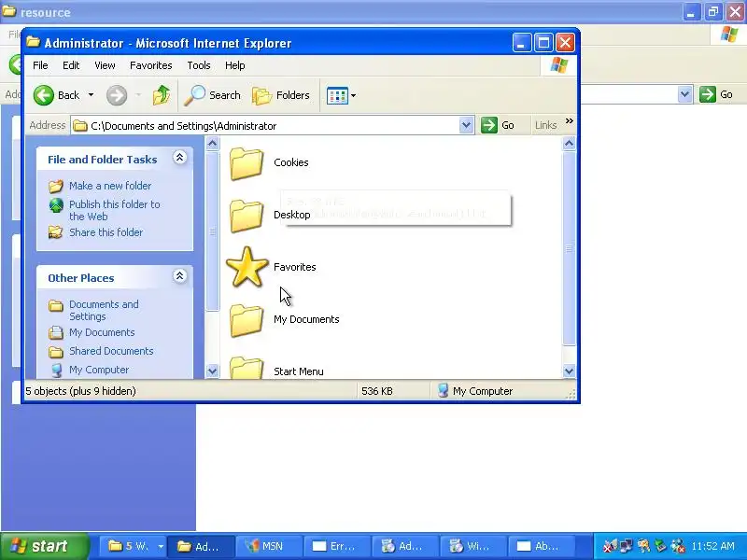This screenshot has width=747, height=560.
Task: Click Publish this folder to the Web
Action: click(x=114, y=210)
